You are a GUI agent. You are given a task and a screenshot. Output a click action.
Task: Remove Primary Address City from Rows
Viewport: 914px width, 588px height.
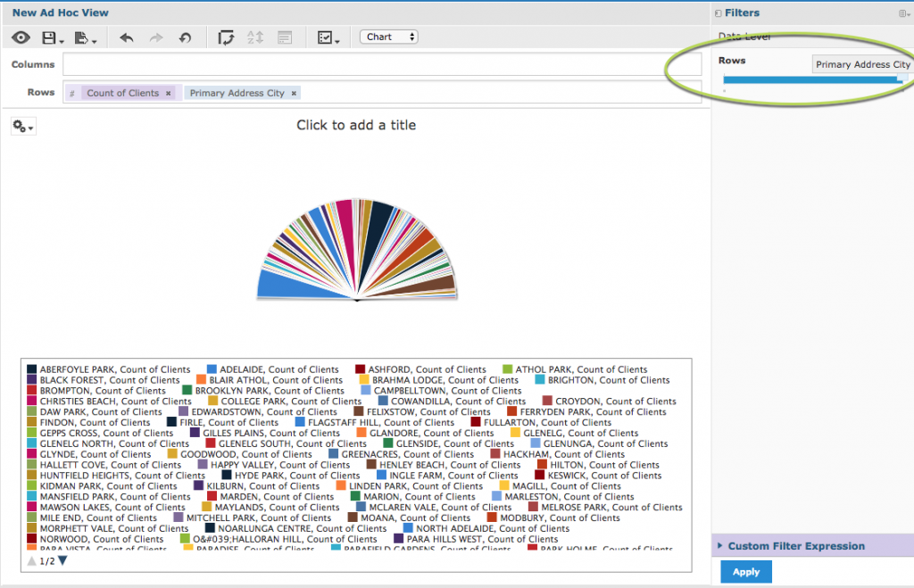295,93
